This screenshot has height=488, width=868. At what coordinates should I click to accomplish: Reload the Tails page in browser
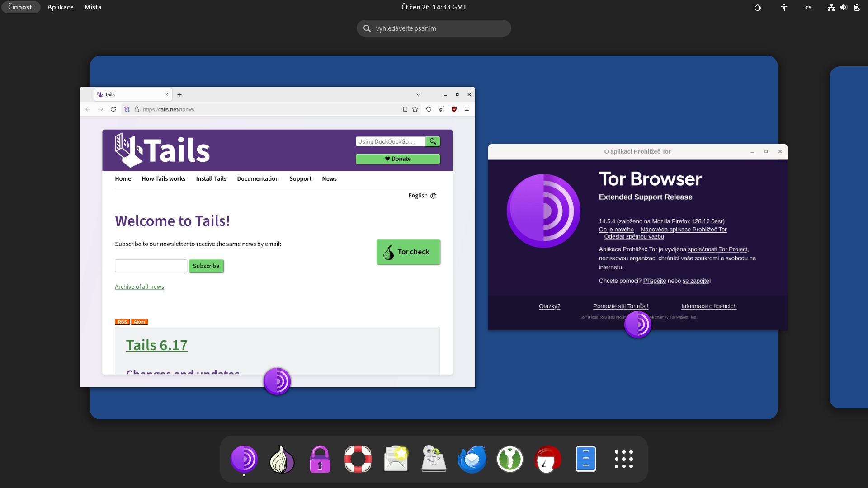pyautogui.click(x=113, y=109)
